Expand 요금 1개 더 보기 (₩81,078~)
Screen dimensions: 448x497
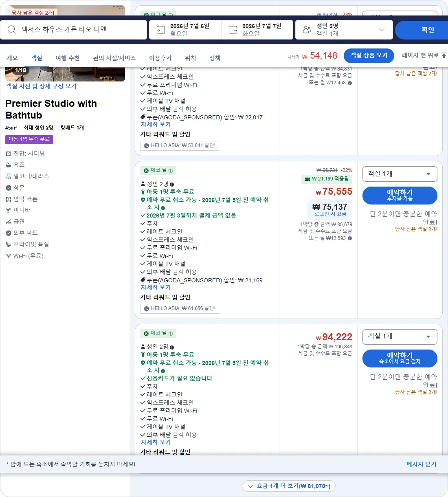[x=289, y=486]
